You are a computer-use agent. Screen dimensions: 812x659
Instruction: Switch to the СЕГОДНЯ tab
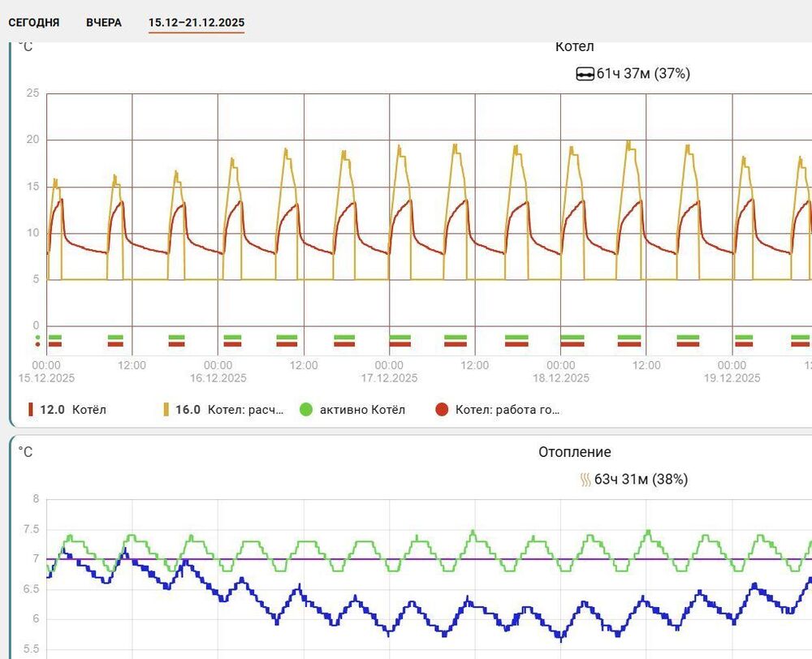click(33, 23)
